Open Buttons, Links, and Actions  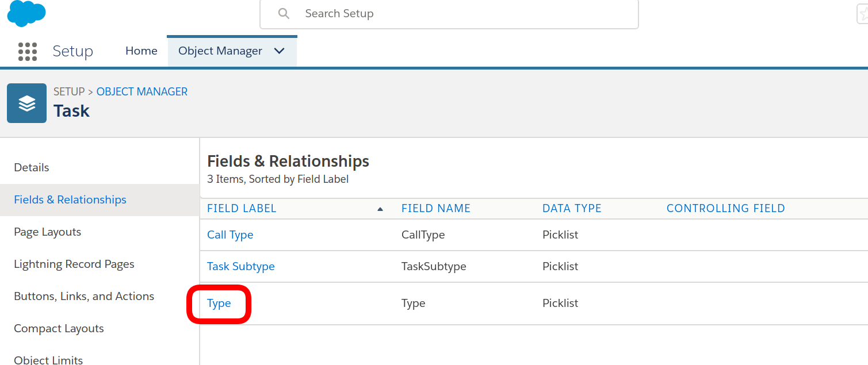[84, 296]
